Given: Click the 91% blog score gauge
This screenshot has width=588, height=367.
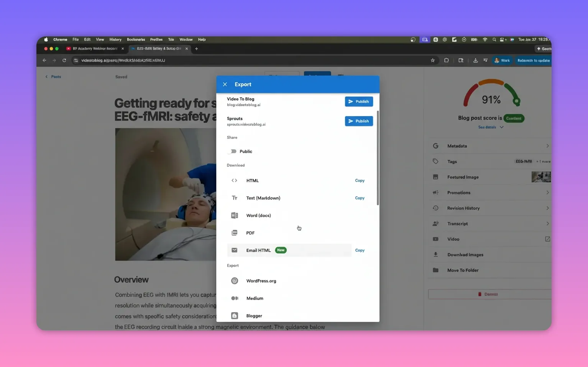Looking at the screenshot, I should pos(491,99).
